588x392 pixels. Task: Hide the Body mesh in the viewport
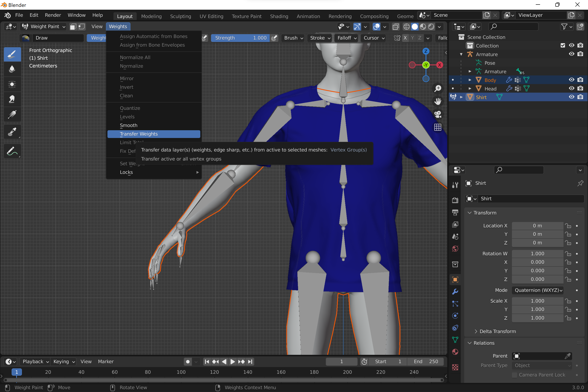(x=571, y=80)
